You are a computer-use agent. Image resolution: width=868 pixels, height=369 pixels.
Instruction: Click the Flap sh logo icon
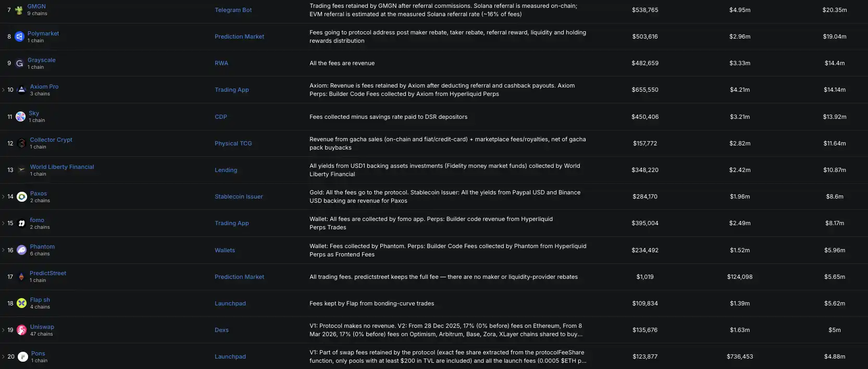(22, 303)
